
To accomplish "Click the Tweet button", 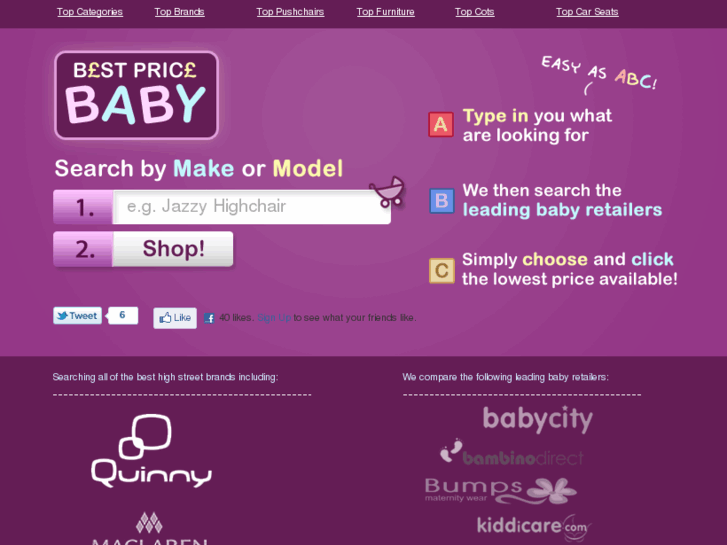I will [77, 316].
